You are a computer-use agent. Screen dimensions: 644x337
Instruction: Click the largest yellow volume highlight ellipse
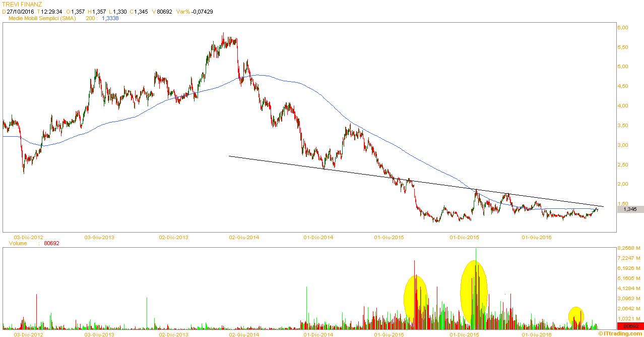[x=474, y=293]
